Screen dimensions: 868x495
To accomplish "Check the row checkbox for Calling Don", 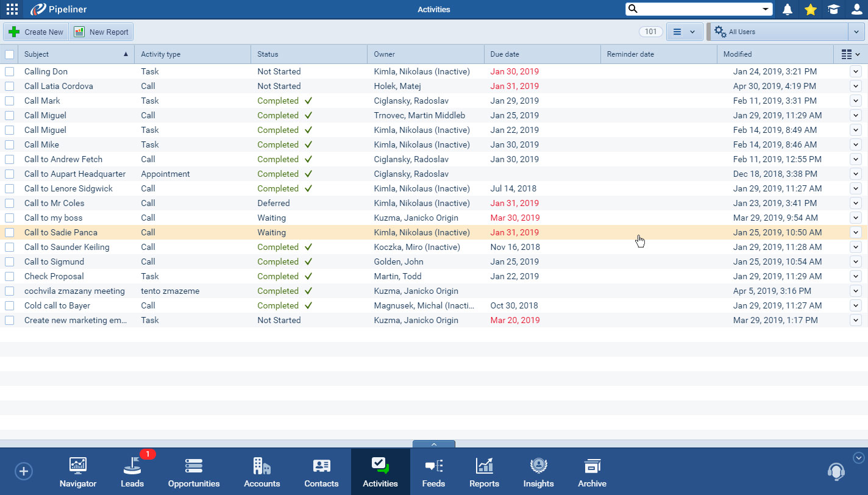I will click(x=10, y=71).
